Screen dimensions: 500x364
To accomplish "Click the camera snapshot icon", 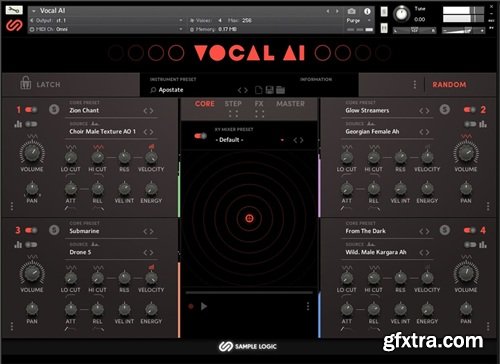I will click(x=351, y=11).
